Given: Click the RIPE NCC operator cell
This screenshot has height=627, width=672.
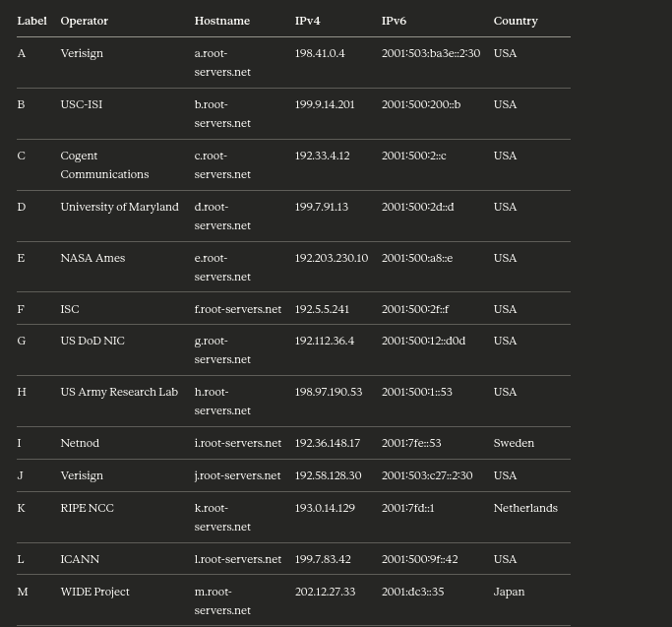Looking at the screenshot, I should (87, 508).
